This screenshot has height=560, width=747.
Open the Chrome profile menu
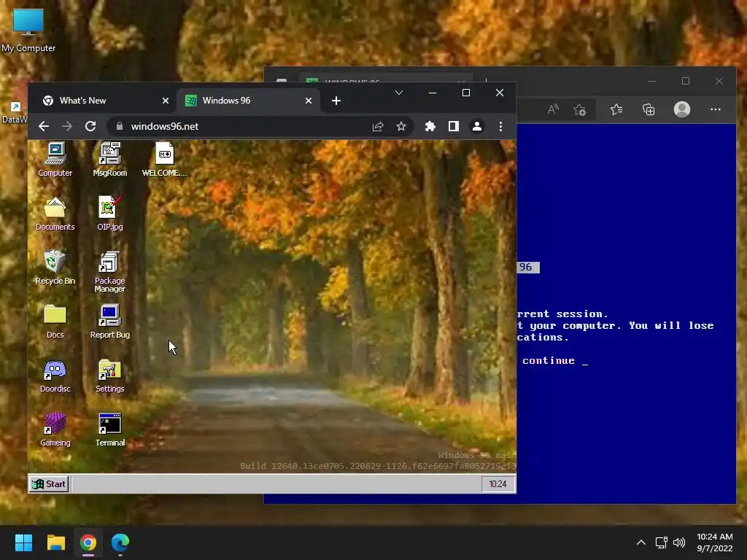click(477, 126)
